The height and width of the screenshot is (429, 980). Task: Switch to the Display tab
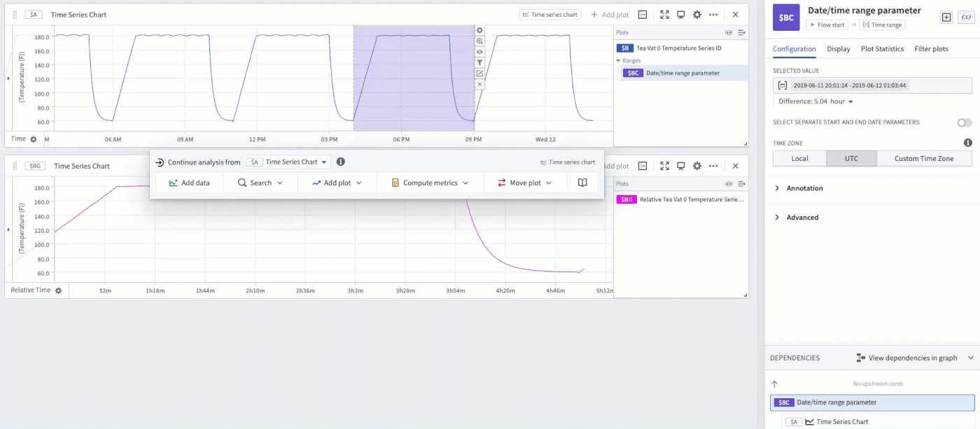point(839,49)
